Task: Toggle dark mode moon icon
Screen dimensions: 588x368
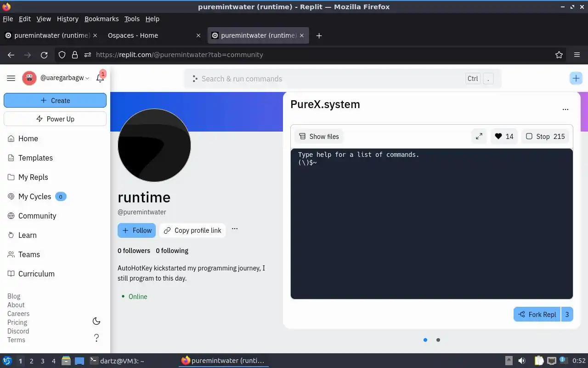Action: pos(96,321)
